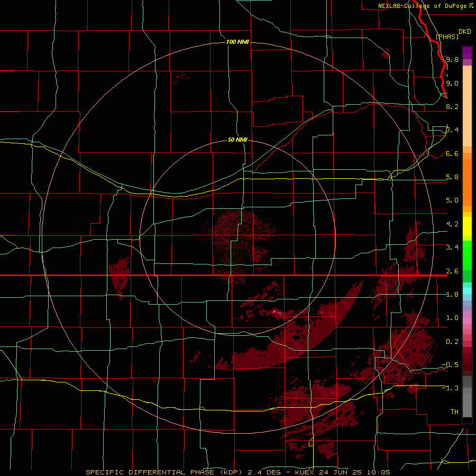Pick the deep orange segment of the color bar

pyautogui.click(x=467, y=182)
